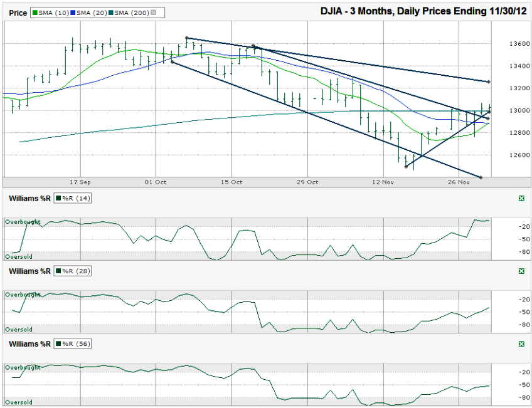Close the Williams %R (28) panel
532x408 pixels.
[521, 271]
